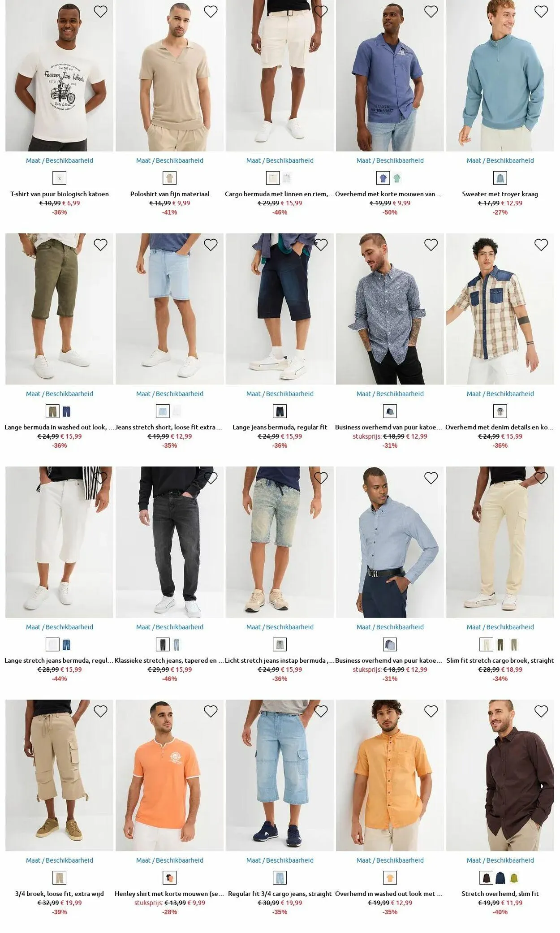Open Maat / Beschikbaarheid for Cargo bermuda

coord(280,160)
